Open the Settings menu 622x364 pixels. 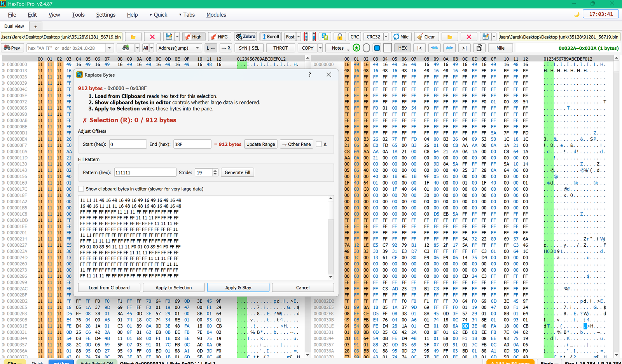(106, 15)
